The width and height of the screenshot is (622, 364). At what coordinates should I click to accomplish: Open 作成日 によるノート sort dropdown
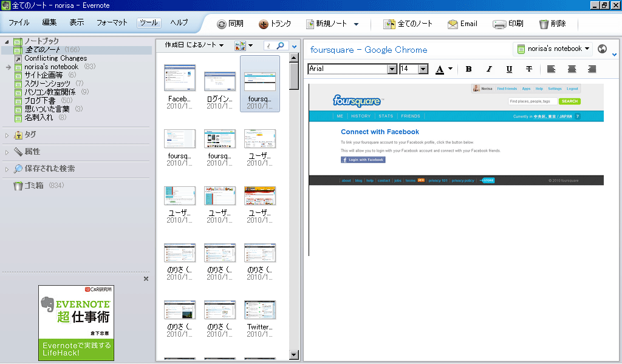tap(194, 45)
